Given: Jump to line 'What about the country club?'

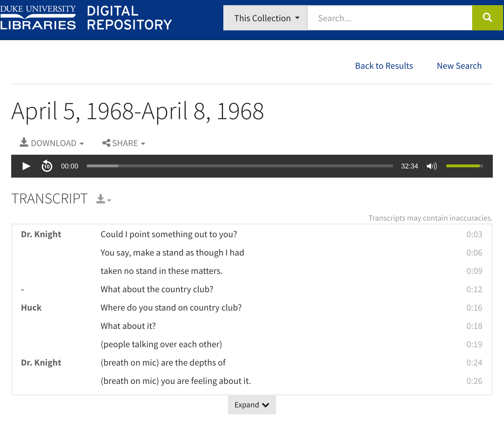Looking at the screenshot, I should click(x=157, y=289).
